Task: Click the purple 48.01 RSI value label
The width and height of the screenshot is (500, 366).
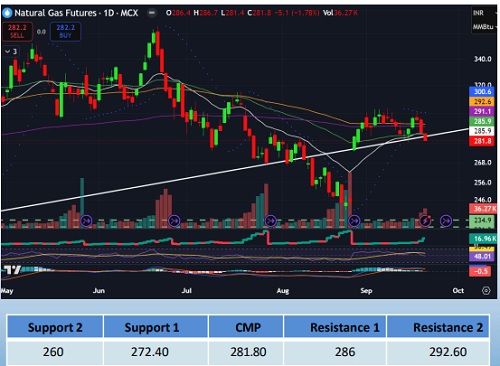Action: tap(482, 256)
